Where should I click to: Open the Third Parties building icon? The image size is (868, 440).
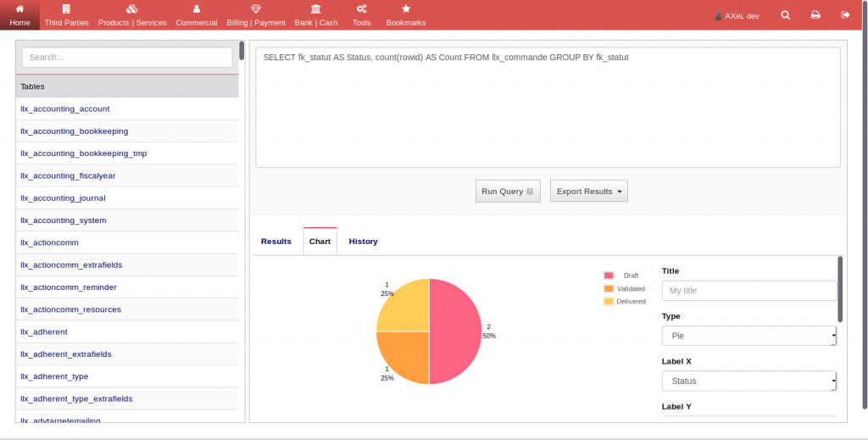[x=66, y=8]
